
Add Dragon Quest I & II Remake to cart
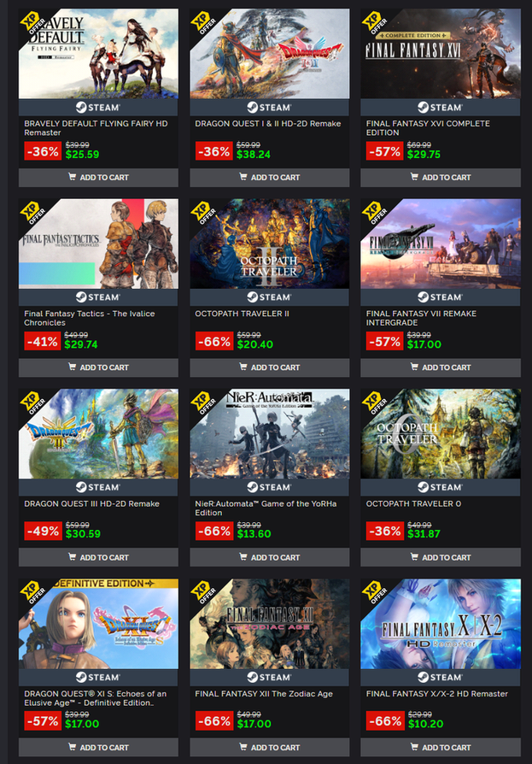[x=269, y=178]
